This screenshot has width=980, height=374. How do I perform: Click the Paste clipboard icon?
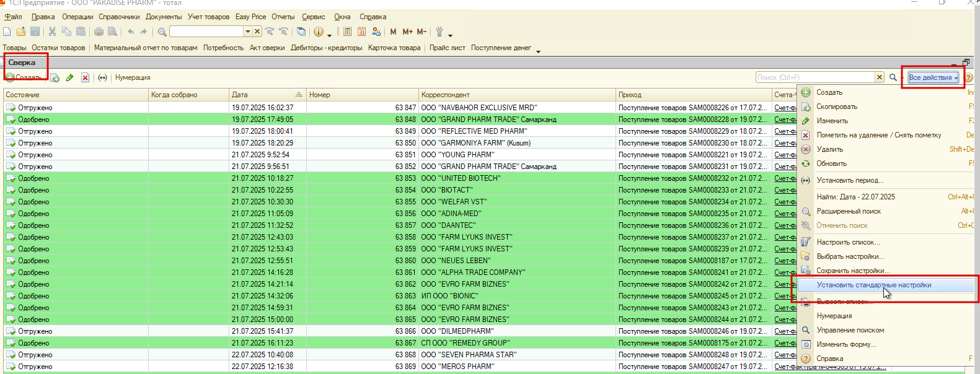point(81,32)
